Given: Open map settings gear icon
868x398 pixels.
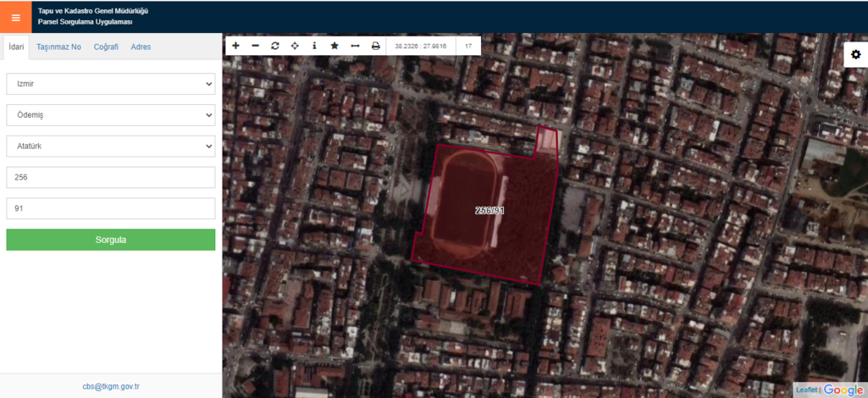Looking at the screenshot, I should click(856, 54).
